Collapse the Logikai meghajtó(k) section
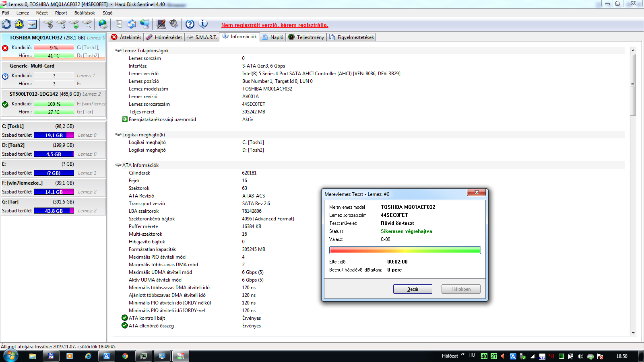Screen dimensions: 644x362 118,135
